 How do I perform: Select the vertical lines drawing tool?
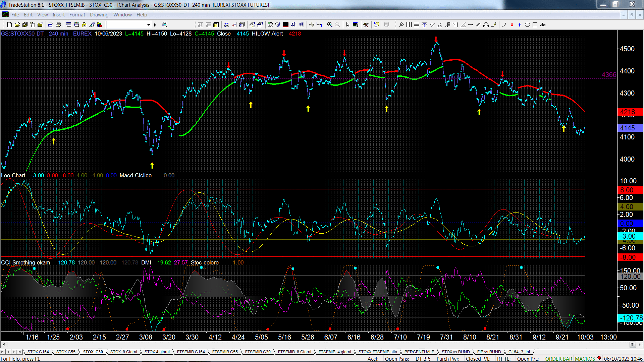pos(409,24)
